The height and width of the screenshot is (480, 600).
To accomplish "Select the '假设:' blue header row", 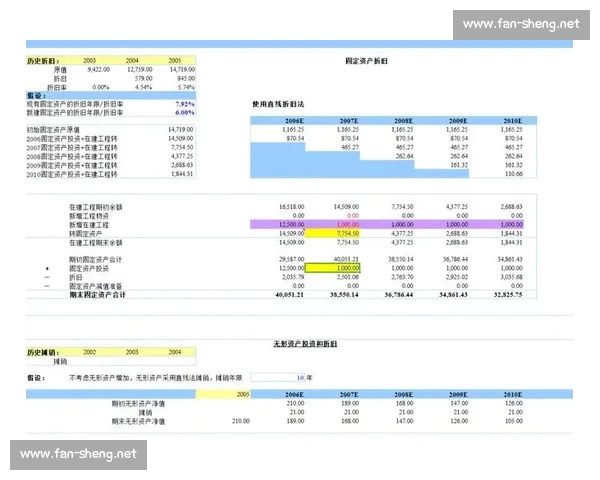I will click(x=111, y=95).
